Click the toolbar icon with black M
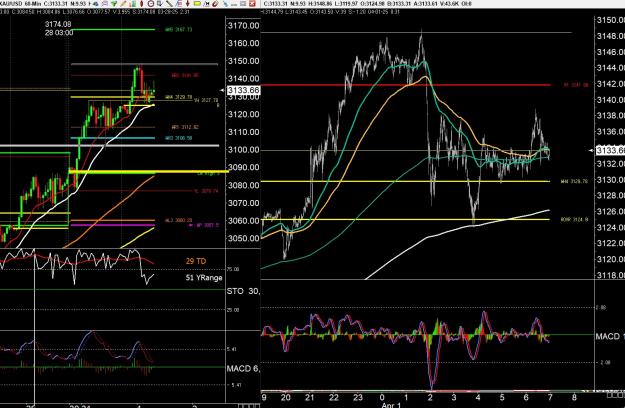This screenshot has width=625, height=408. [x=206, y=4]
